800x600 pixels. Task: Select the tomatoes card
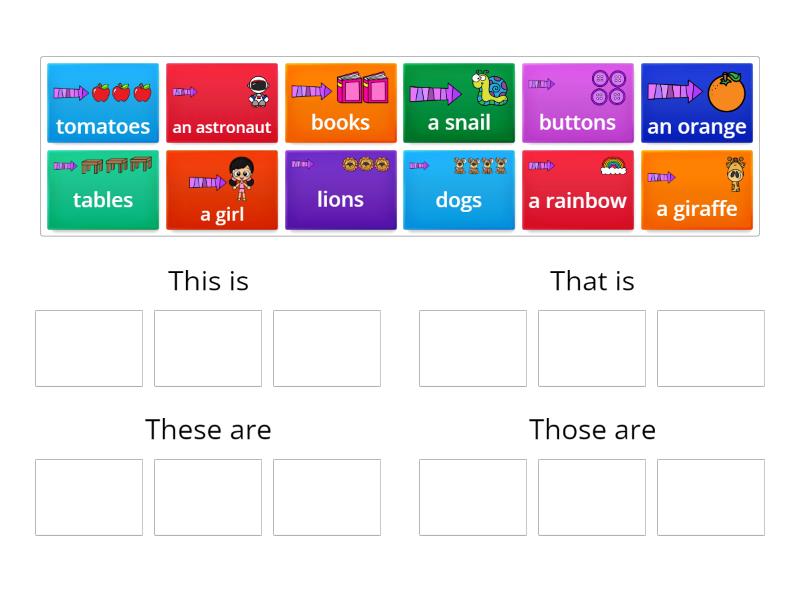coord(103,102)
